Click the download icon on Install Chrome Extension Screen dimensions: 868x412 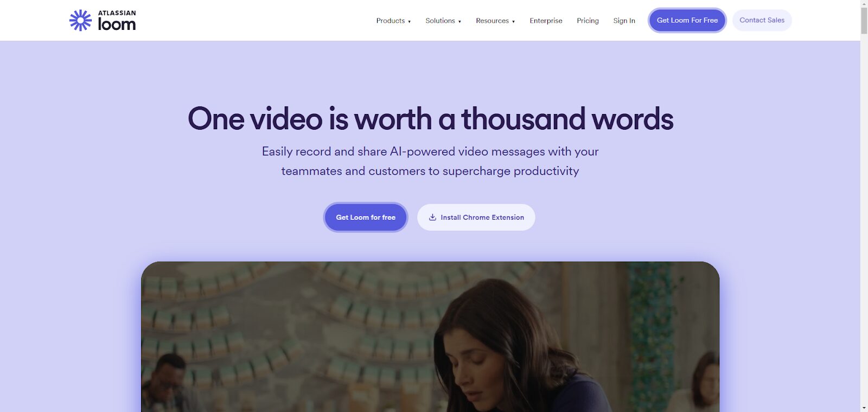[x=432, y=217]
